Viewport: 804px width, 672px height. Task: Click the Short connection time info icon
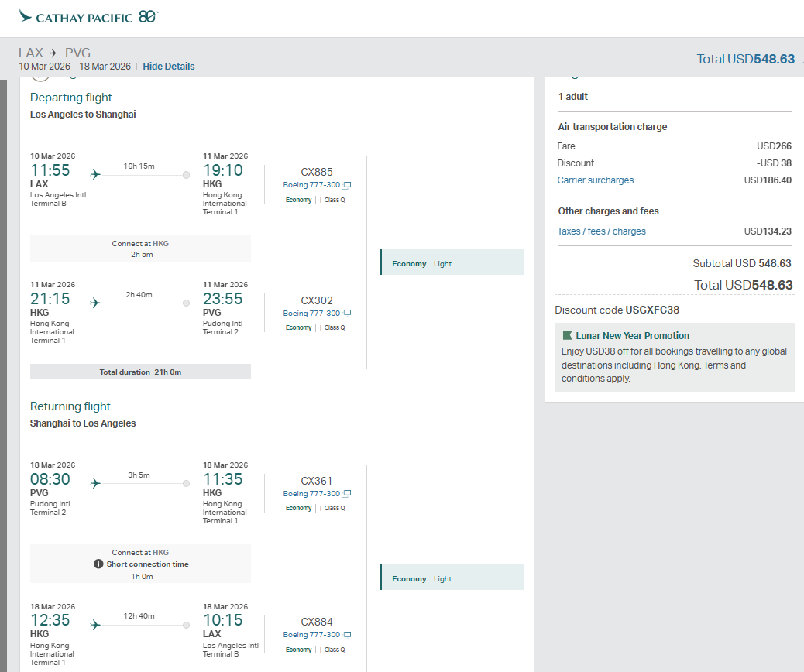98,564
